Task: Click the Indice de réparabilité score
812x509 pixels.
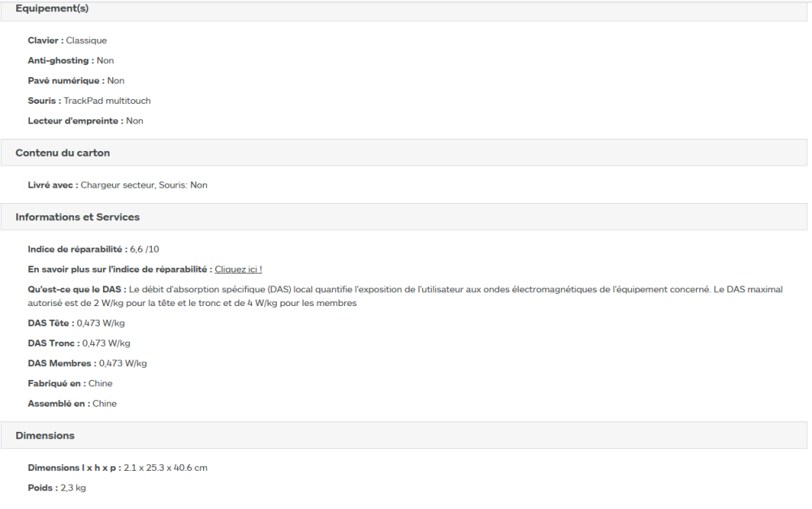Action: click(x=145, y=249)
